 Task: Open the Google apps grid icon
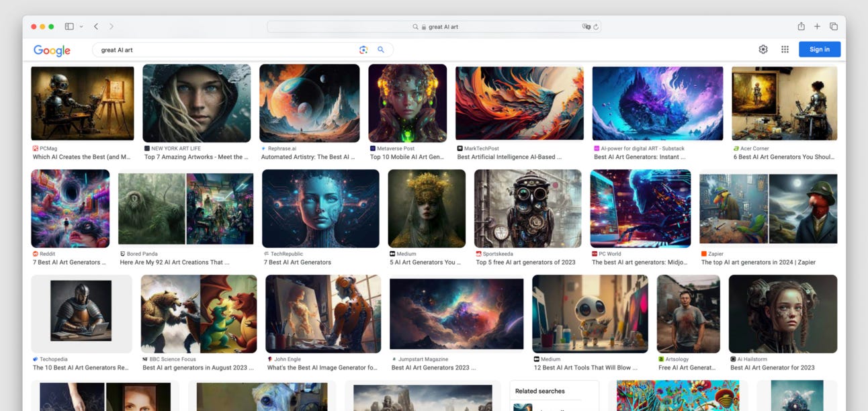click(x=785, y=49)
